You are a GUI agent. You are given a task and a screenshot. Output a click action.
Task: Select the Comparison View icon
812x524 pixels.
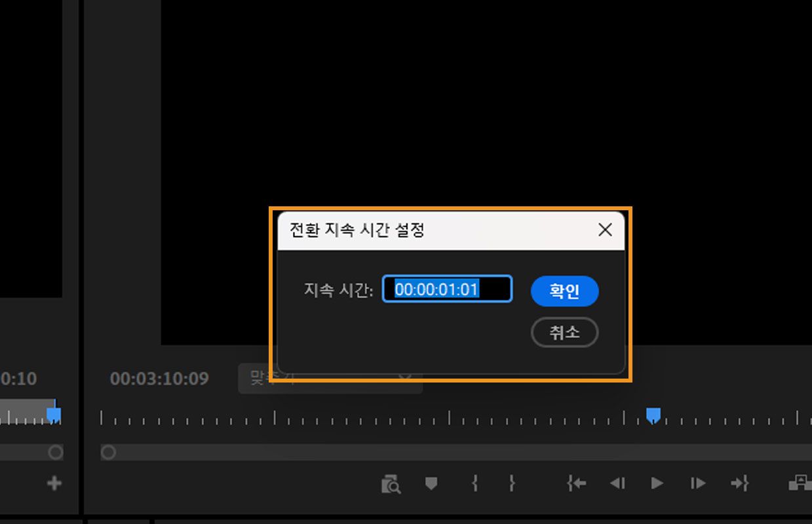[x=391, y=483]
